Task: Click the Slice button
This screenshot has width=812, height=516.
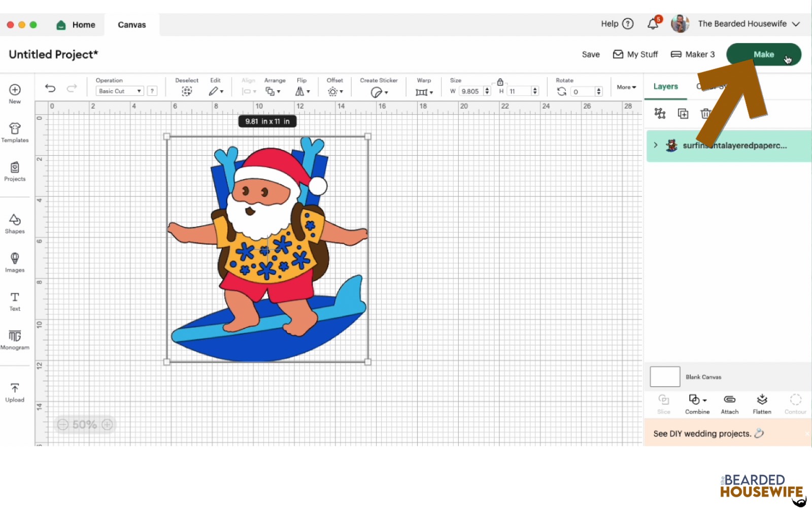Action: click(664, 404)
